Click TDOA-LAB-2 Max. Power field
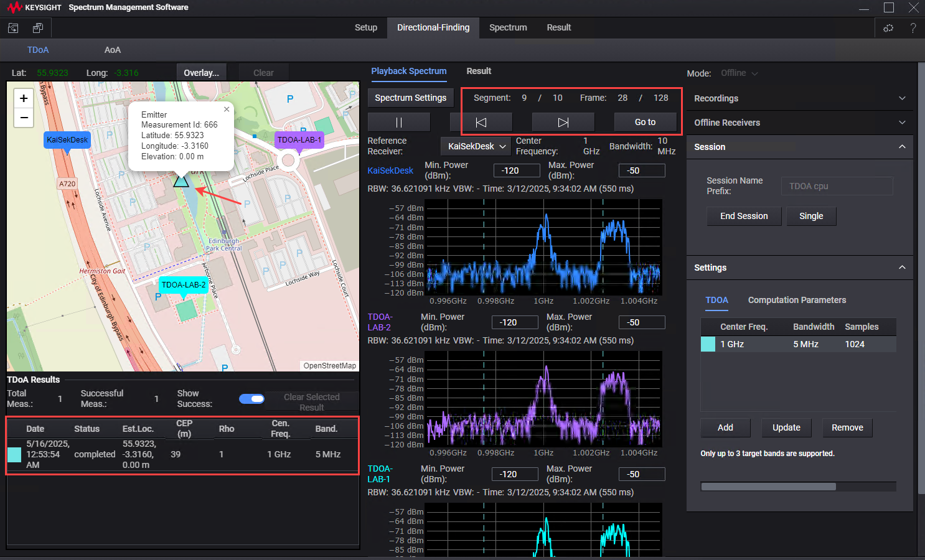 click(x=642, y=323)
